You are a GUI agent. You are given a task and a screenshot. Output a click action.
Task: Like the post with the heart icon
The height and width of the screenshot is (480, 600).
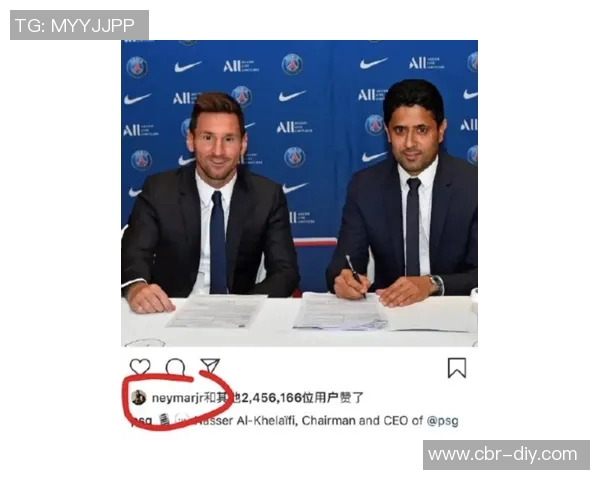click(140, 366)
